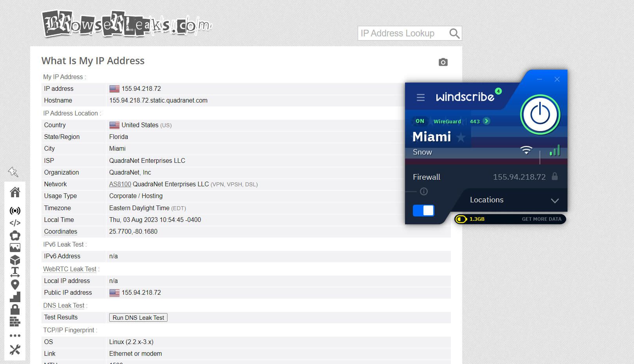Open the 3D cube WebGL icon in the sidebar

15,260
